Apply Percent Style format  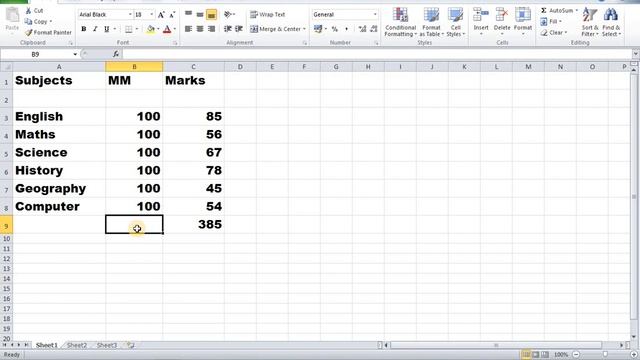(x=335, y=29)
